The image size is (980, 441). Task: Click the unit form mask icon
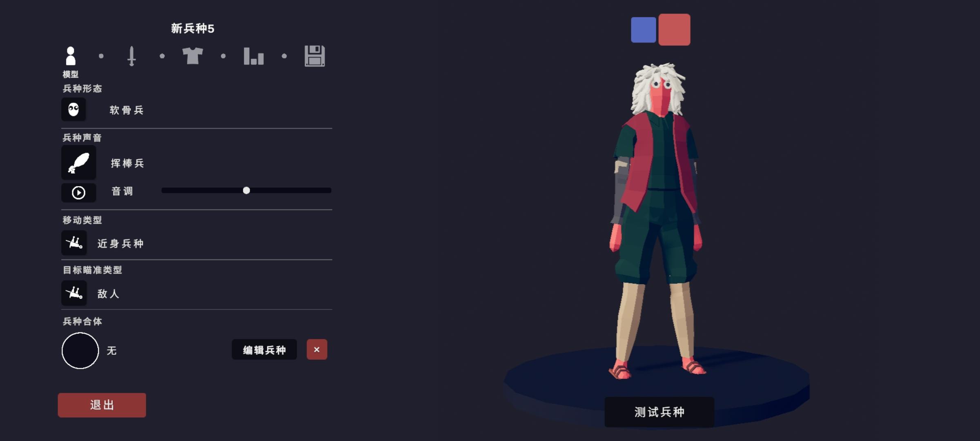click(x=73, y=109)
